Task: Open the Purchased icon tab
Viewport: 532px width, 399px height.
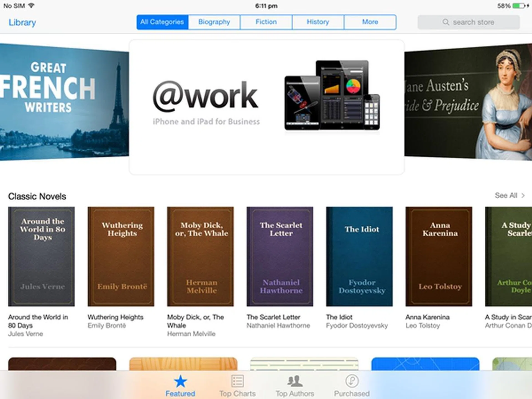Action: pos(352,382)
